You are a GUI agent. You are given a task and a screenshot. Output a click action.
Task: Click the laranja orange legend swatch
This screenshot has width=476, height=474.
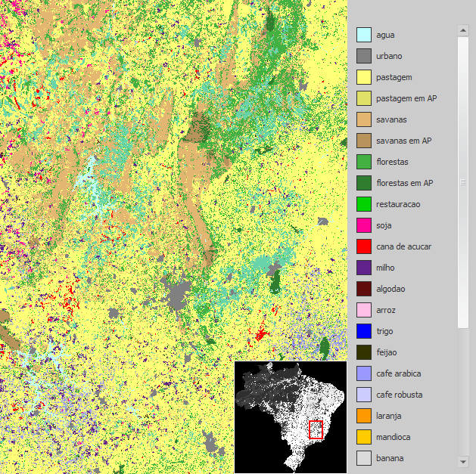(364, 416)
